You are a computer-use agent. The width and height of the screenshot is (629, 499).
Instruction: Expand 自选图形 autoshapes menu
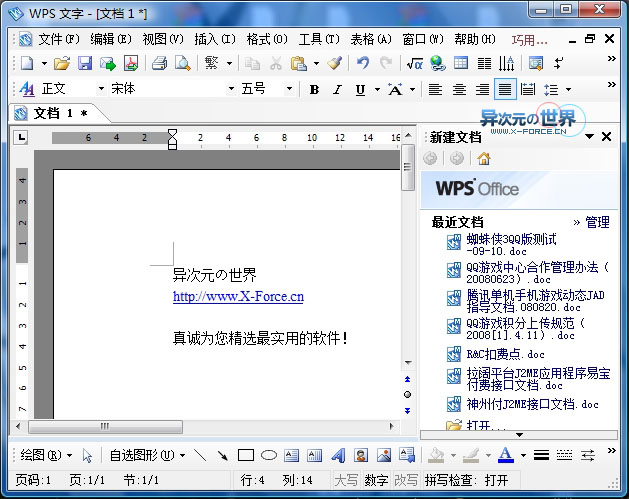147,455
